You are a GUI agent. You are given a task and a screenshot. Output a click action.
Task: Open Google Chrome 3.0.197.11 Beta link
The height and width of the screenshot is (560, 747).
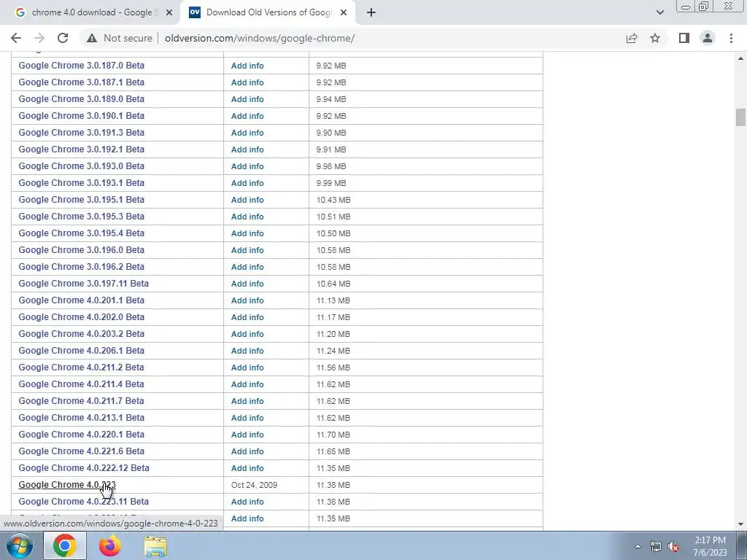[x=83, y=284]
